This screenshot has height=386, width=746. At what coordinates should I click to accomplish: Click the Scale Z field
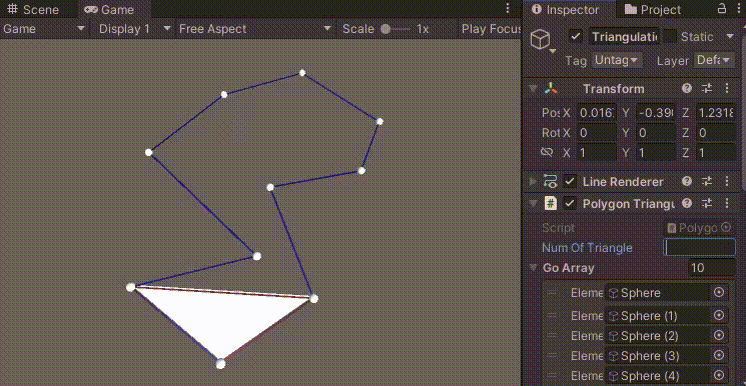(715, 153)
